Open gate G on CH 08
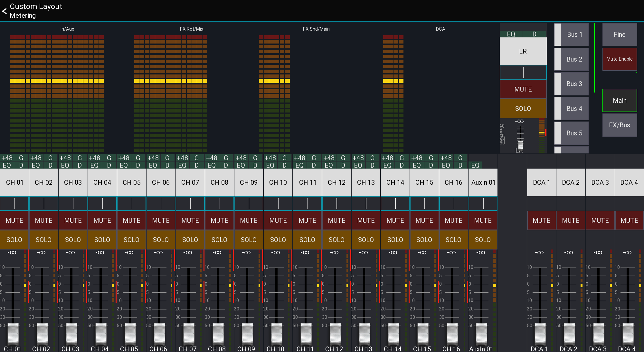 point(226,158)
